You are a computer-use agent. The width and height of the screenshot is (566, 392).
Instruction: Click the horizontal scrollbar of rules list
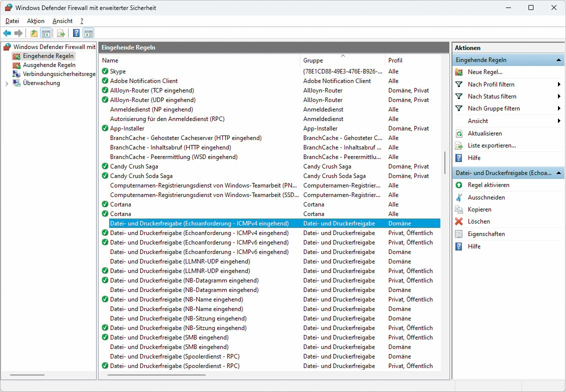click(x=157, y=375)
